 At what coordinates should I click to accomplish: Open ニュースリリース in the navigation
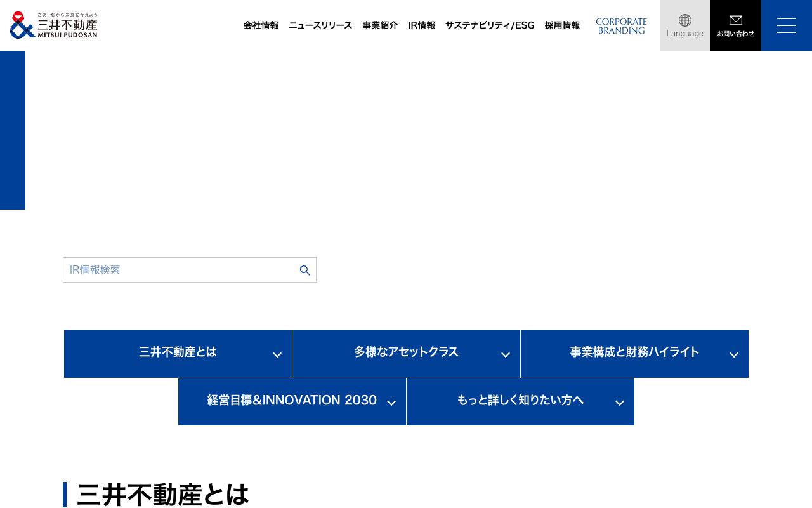coord(320,25)
